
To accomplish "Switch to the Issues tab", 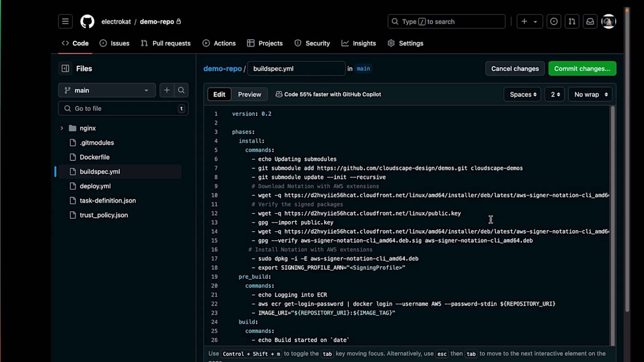I will (114, 43).
